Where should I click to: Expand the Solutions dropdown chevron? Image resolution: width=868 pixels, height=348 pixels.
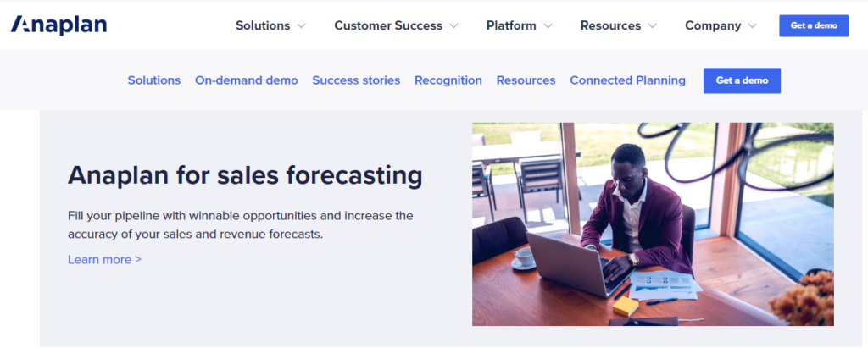point(301,26)
